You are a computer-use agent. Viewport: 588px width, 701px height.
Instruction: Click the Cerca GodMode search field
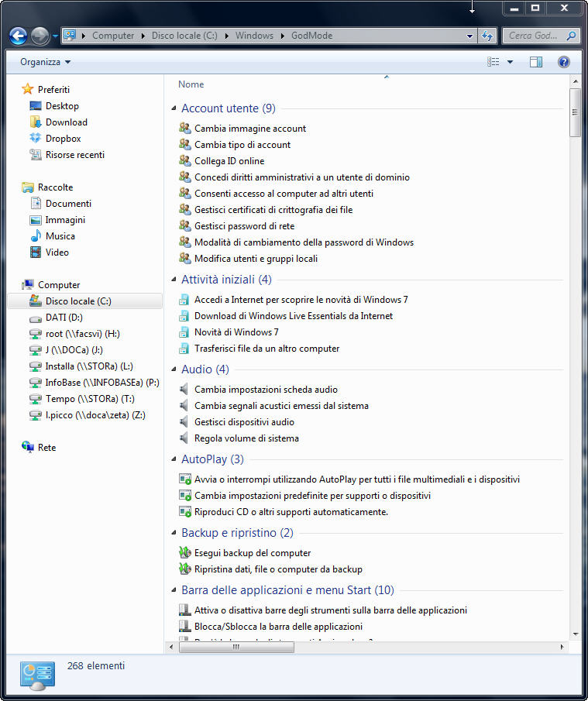pyautogui.click(x=535, y=36)
